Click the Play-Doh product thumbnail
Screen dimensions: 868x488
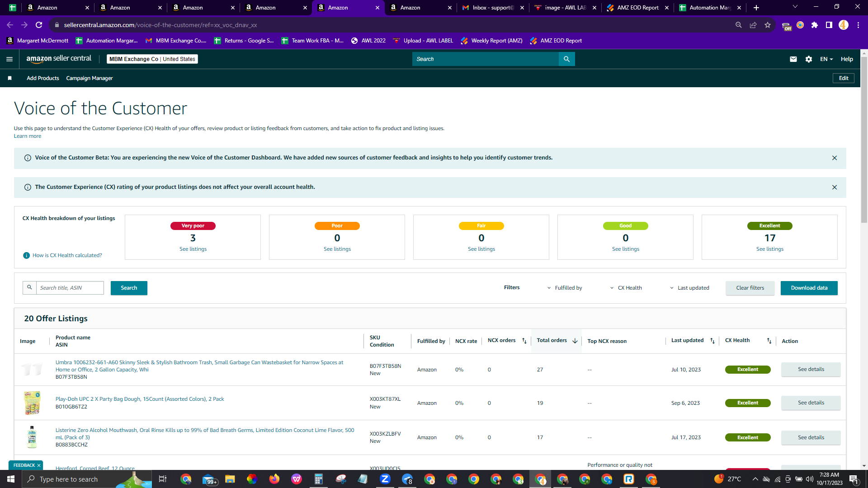(x=32, y=403)
